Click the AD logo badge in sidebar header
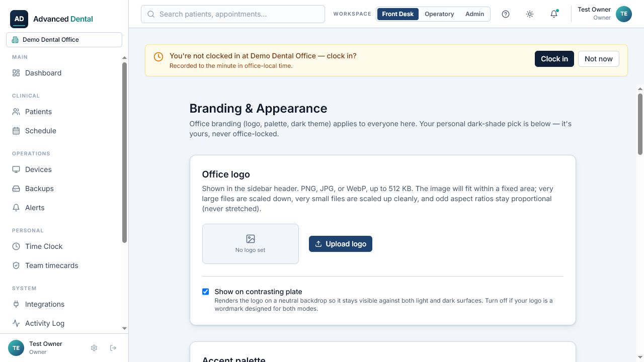The image size is (644, 362). [x=19, y=19]
